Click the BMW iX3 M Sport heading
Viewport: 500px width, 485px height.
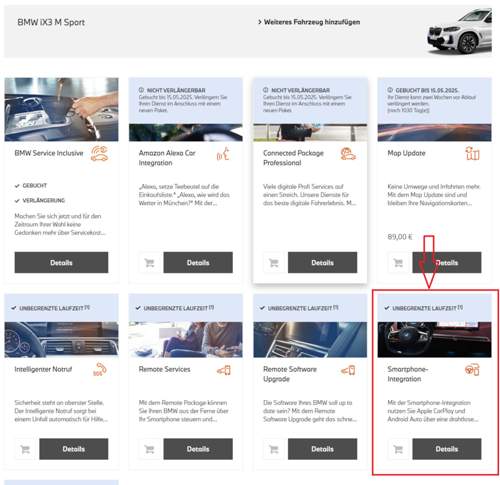click(51, 22)
